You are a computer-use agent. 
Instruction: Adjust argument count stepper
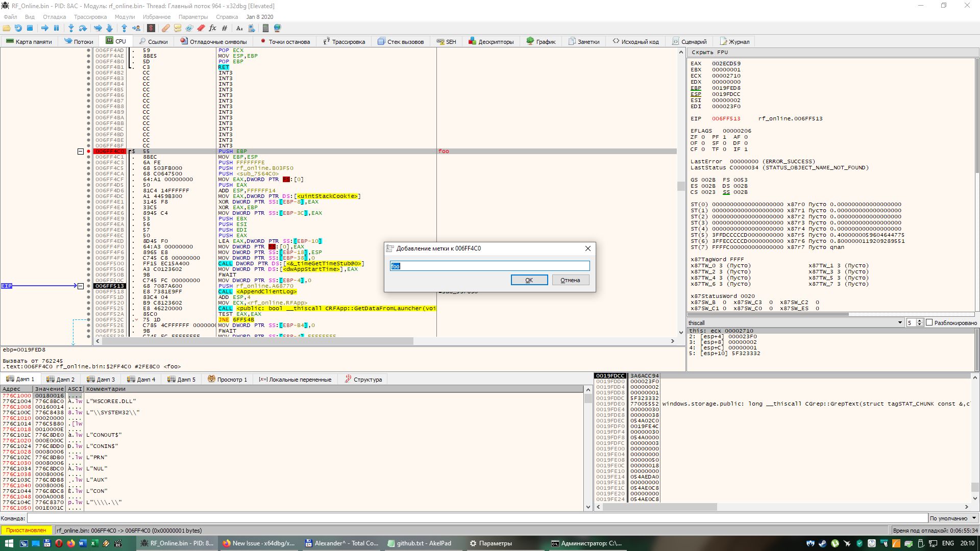[x=919, y=322]
